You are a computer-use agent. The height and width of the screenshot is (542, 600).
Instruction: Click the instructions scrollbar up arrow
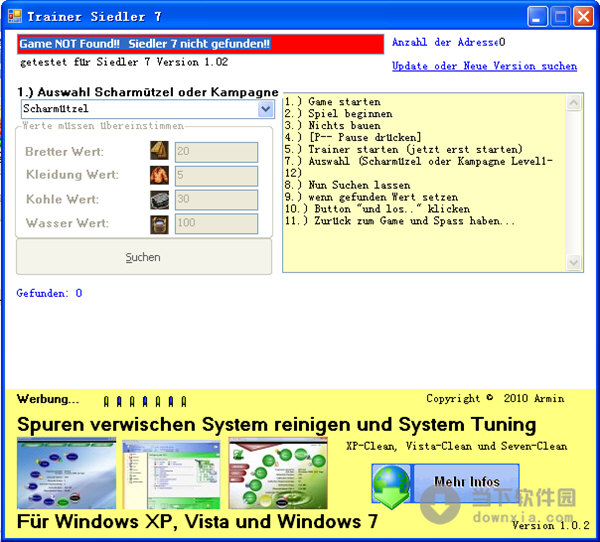(x=574, y=102)
